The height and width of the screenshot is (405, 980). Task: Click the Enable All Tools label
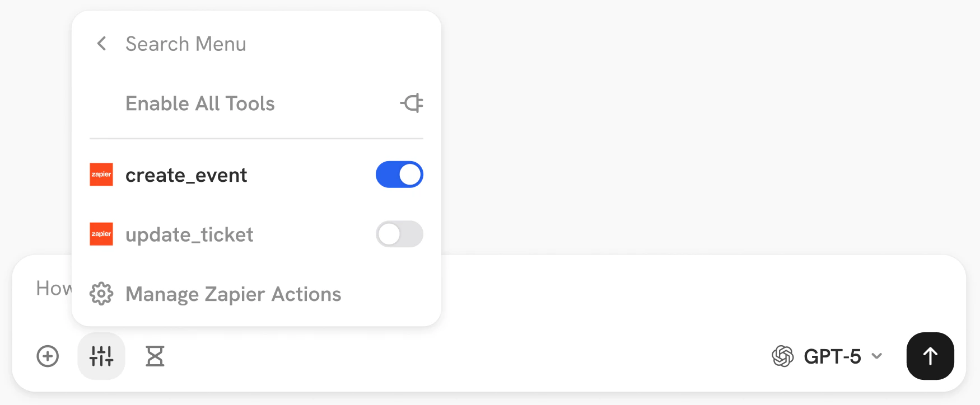200,103
